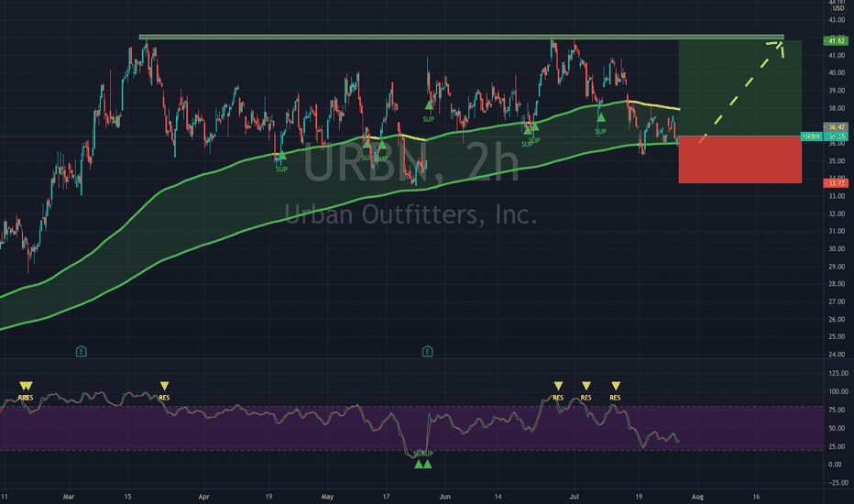The image size is (854, 504).
Task: Click '16' on the date axis
Action: [756, 497]
